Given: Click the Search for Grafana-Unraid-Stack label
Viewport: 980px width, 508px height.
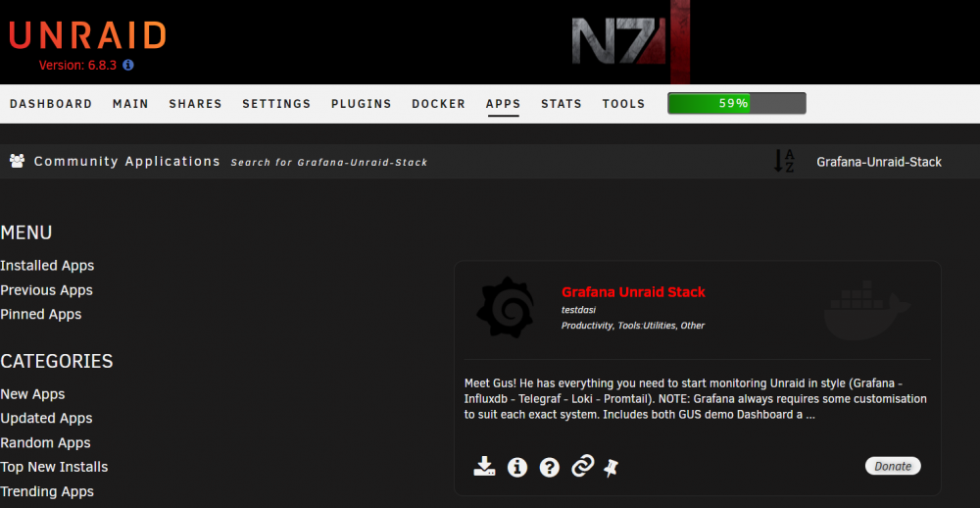Looking at the screenshot, I should point(329,162).
